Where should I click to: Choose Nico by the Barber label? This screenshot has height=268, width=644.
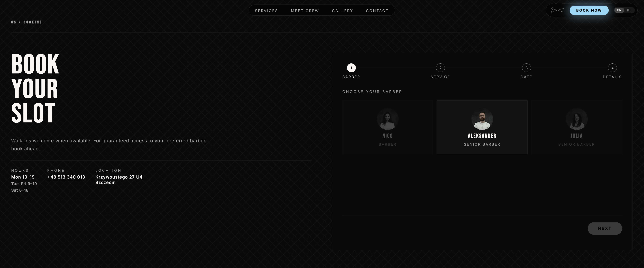coord(388,144)
